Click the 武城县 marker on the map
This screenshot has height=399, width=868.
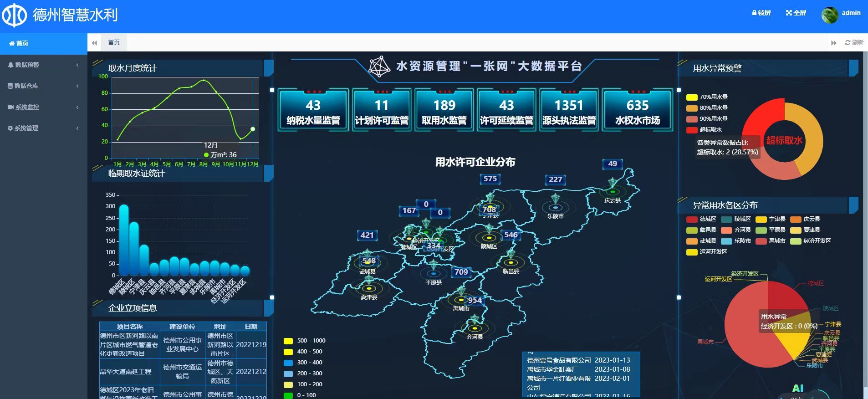(368, 263)
